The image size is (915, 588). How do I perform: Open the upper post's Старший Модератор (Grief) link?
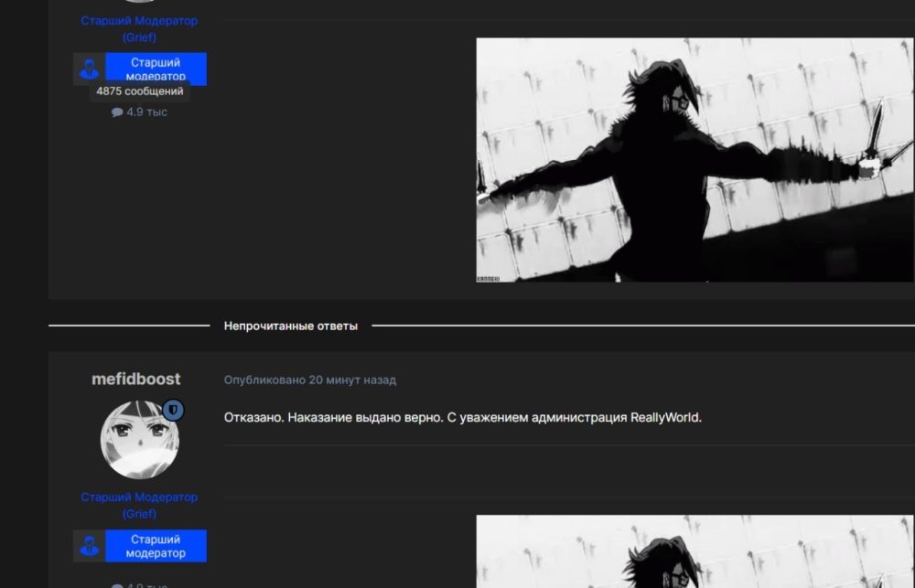(139, 28)
